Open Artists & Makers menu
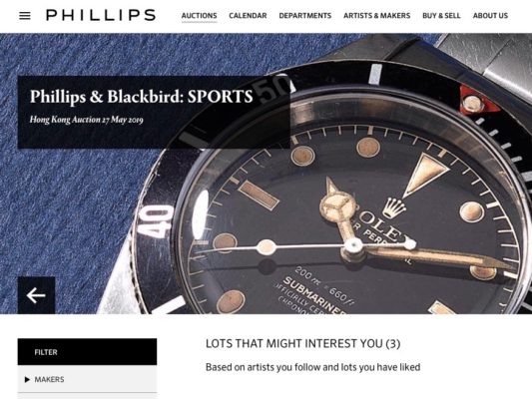This screenshot has height=399, width=532. point(376,16)
